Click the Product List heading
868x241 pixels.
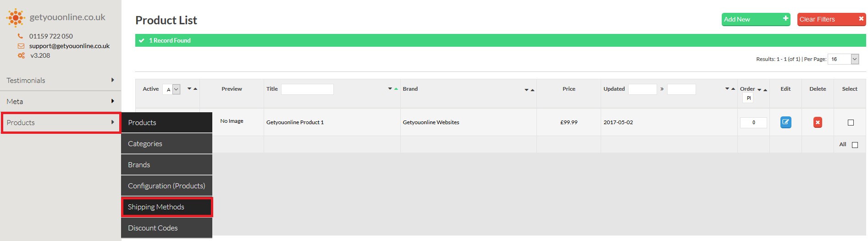pyautogui.click(x=166, y=20)
